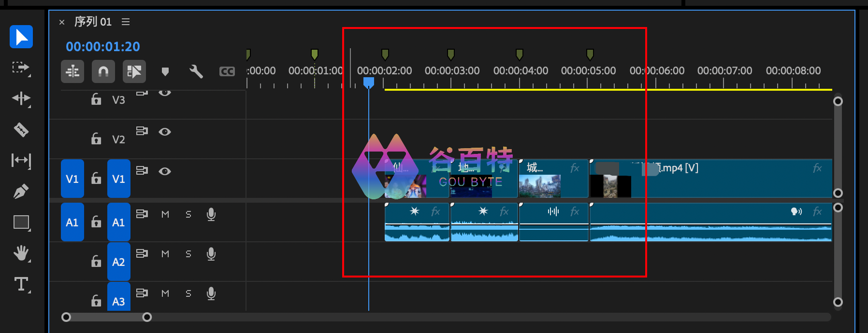Viewport: 868px width, 333px height.
Task: Select the Selection arrow tool
Action: point(21,37)
